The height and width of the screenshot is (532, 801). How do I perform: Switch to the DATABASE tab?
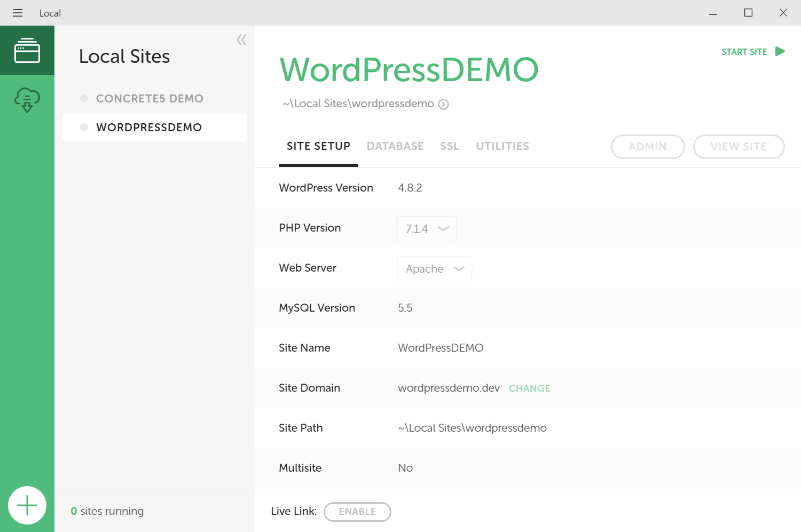(395, 146)
